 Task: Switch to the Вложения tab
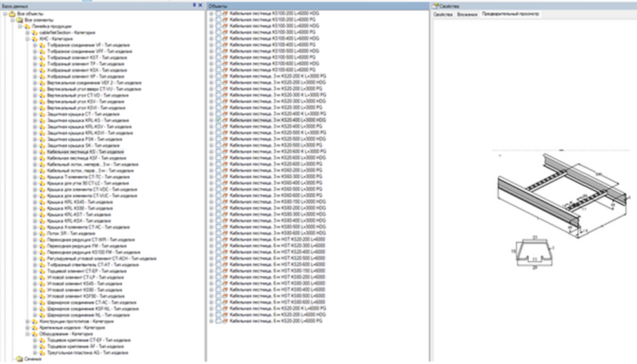pos(467,14)
